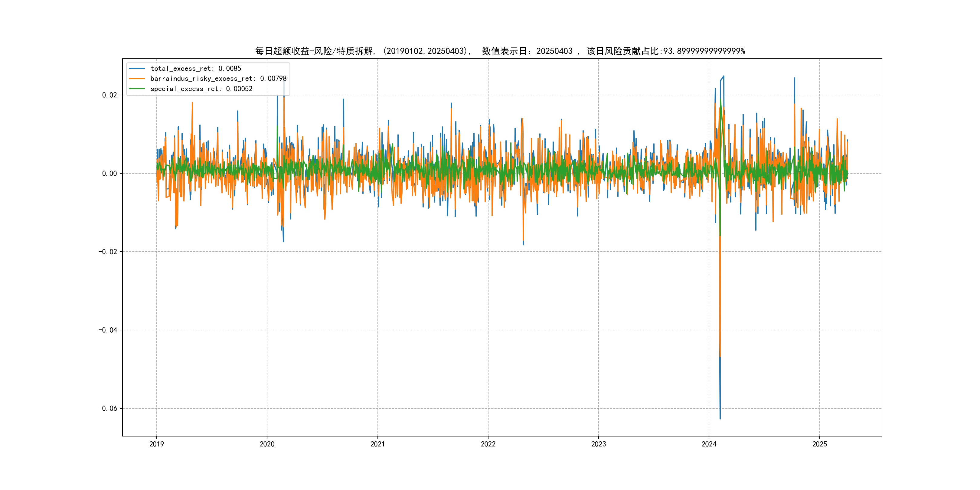Click the 2020 x-axis tick label
980x490 pixels.
click(x=267, y=444)
